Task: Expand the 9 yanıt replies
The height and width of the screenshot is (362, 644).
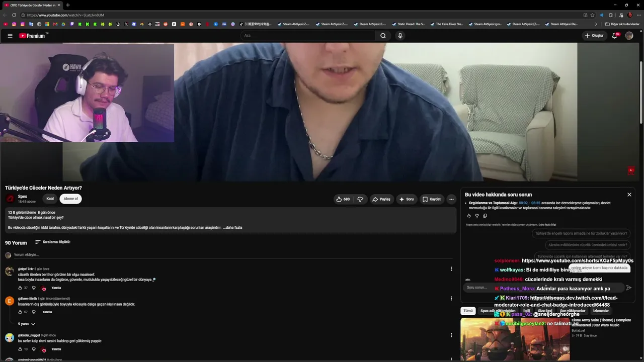Action: click(x=27, y=324)
